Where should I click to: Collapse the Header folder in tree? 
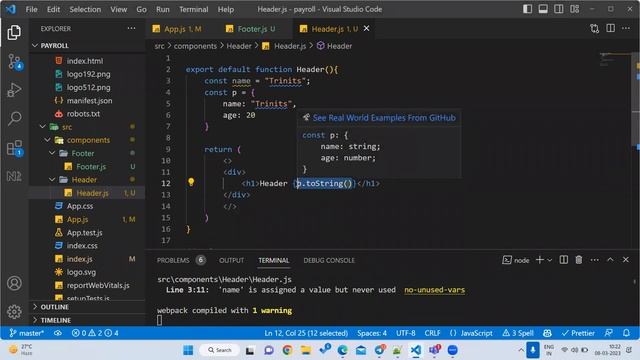coord(52,180)
